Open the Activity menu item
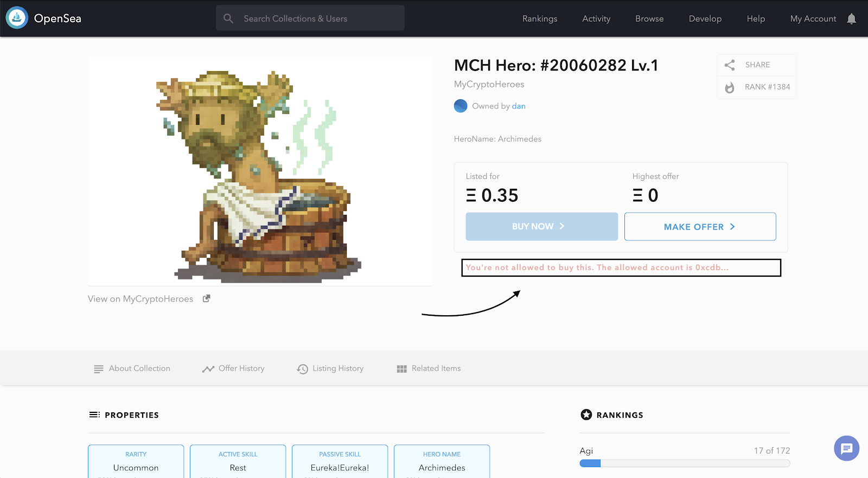The width and height of the screenshot is (868, 478). point(596,18)
